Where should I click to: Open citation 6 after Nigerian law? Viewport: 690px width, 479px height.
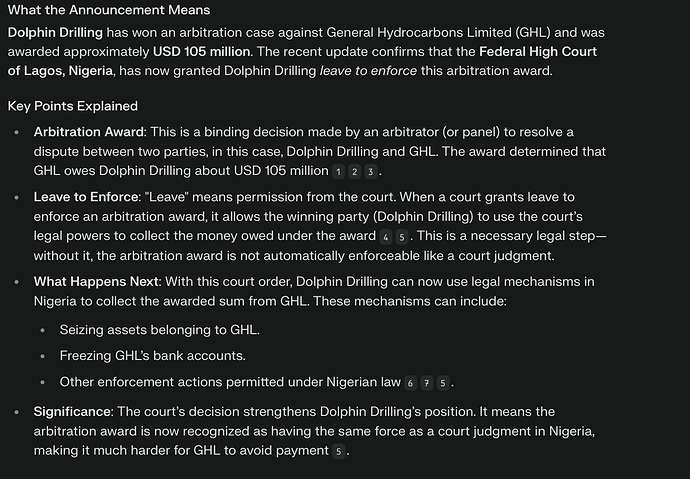tap(411, 383)
